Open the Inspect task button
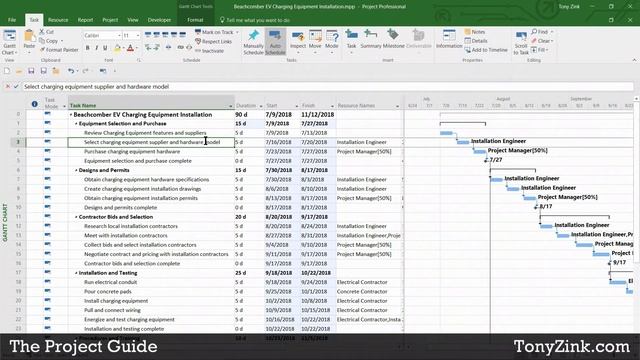Image resolution: width=640 pixels, height=360 pixels. [x=298, y=41]
